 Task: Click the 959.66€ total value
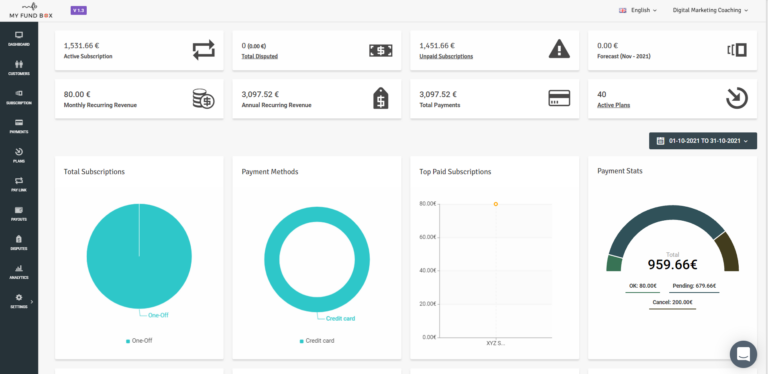(672, 265)
